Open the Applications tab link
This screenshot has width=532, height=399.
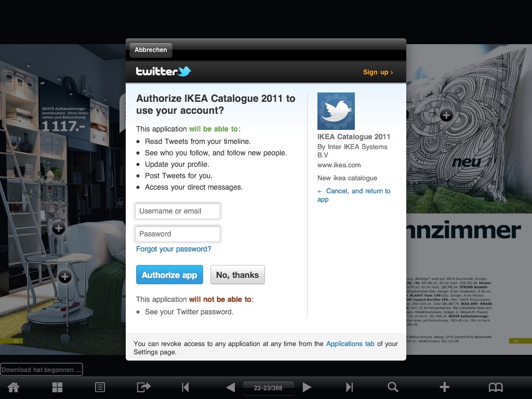pos(350,344)
